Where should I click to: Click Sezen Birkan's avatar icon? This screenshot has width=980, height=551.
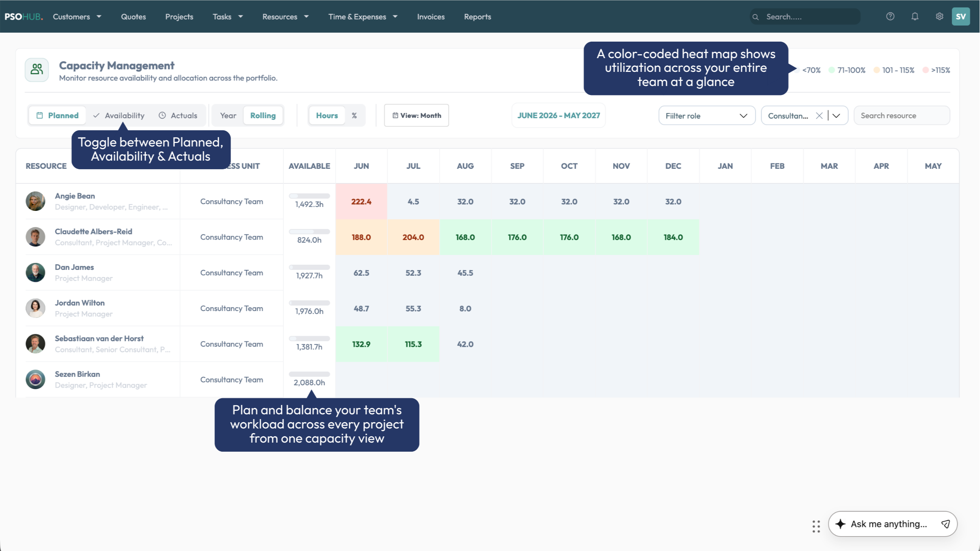coord(35,379)
